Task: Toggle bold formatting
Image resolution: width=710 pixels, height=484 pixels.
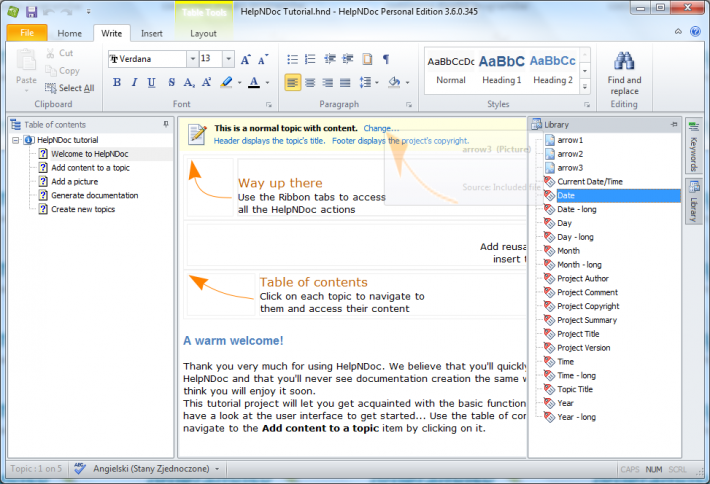Action: pyautogui.click(x=117, y=82)
